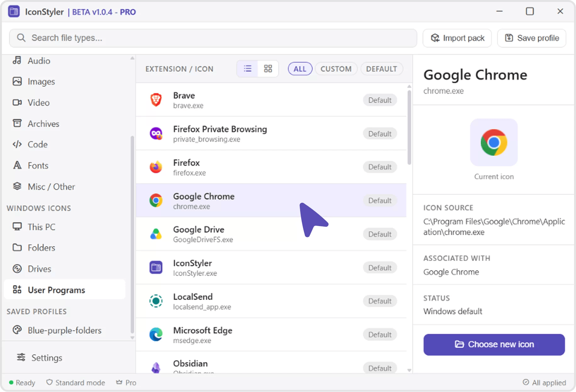The image size is (576, 392).
Task: Save the current profile
Action: [x=532, y=38]
